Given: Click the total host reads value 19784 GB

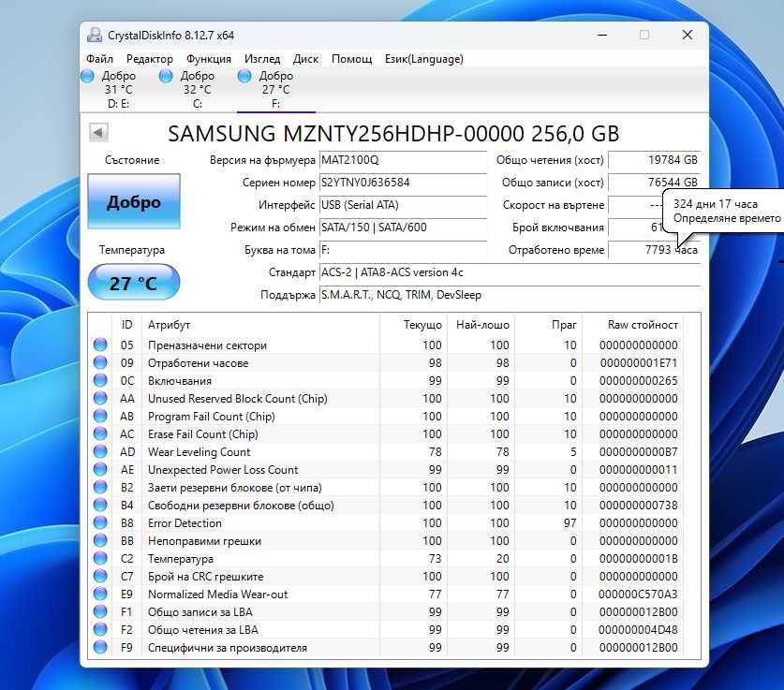Looking at the screenshot, I should 655,160.
